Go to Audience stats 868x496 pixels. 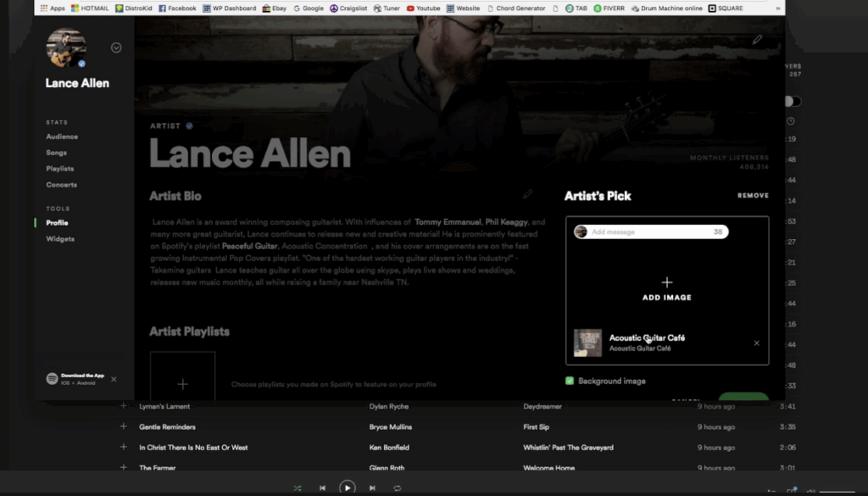(x=62, y=137)
